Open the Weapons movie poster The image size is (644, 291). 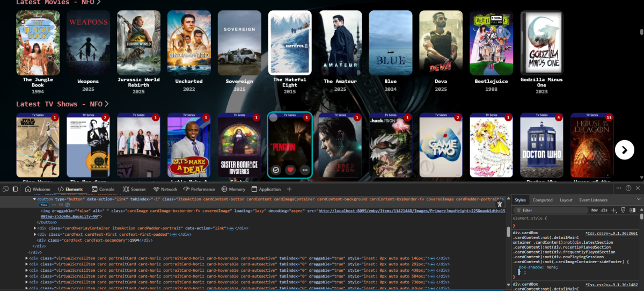pyautogui.click(x=88, y=42)
